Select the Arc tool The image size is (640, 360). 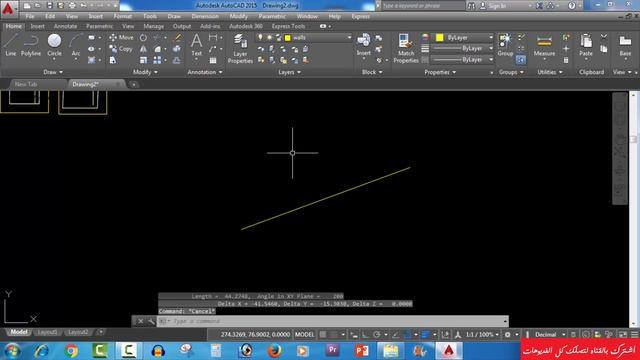(x=76, y=46)
